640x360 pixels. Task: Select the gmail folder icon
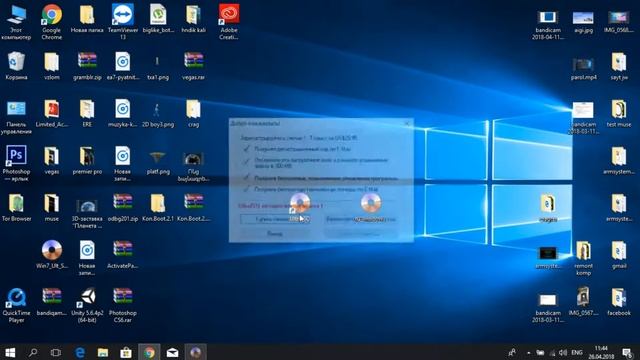click(x=619, y=255)
